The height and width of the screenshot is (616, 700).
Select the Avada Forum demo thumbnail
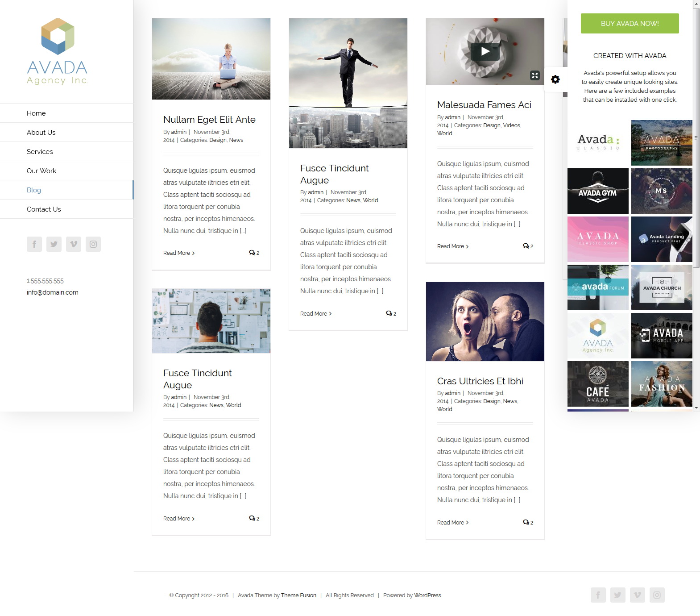point(598,287)
